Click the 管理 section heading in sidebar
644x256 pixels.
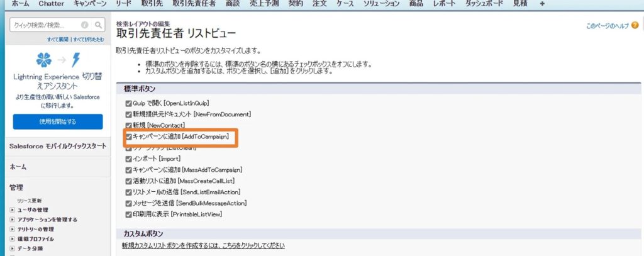16,187
